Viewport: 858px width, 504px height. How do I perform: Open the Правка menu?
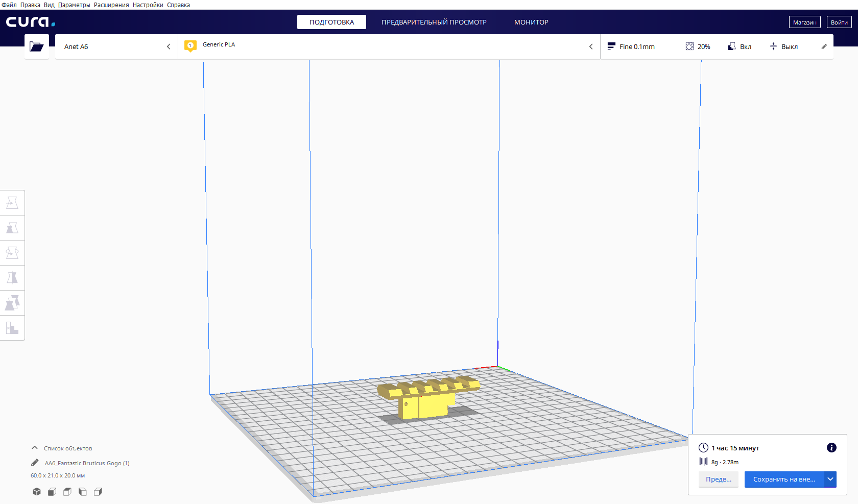[30, 5]
